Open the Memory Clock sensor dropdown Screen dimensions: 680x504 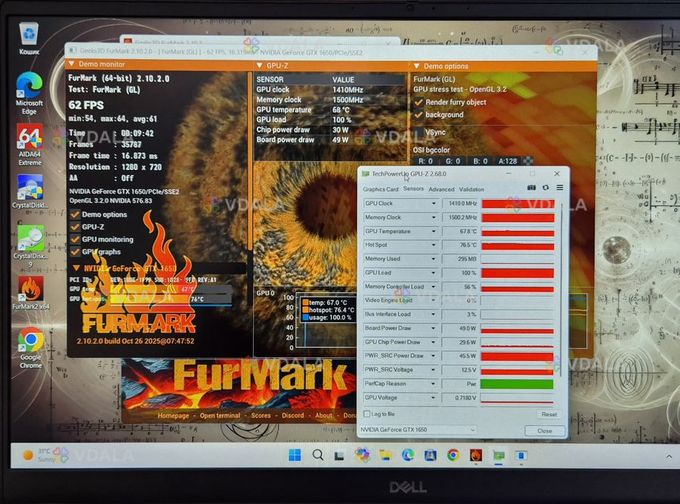tap(433, 217)
